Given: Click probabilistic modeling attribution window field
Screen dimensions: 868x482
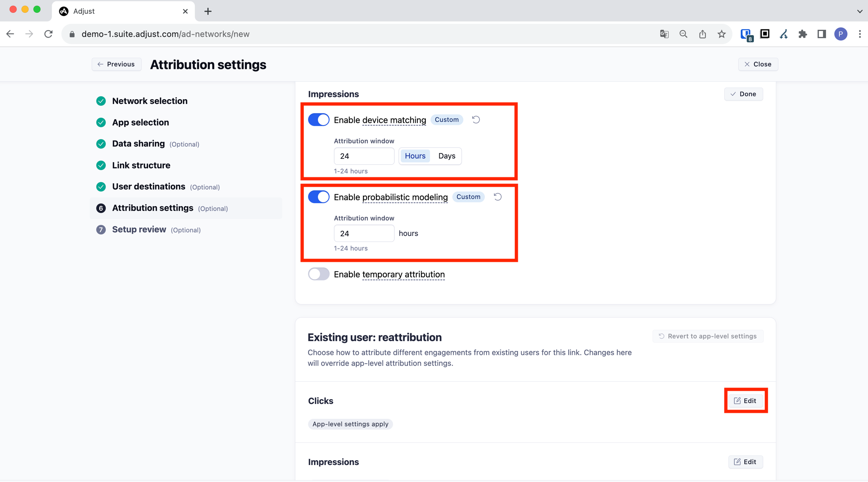Looking at the screenshot, I should (x=364, y=234).
